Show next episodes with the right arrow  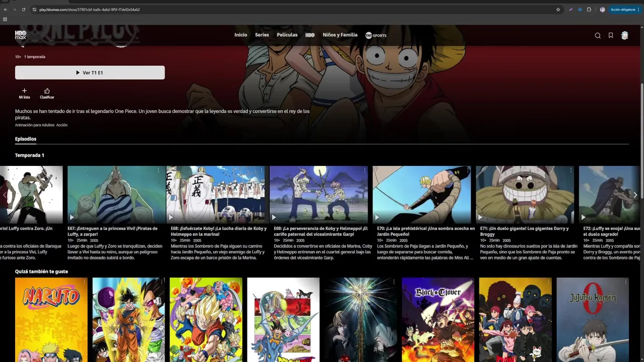(635, 195)
